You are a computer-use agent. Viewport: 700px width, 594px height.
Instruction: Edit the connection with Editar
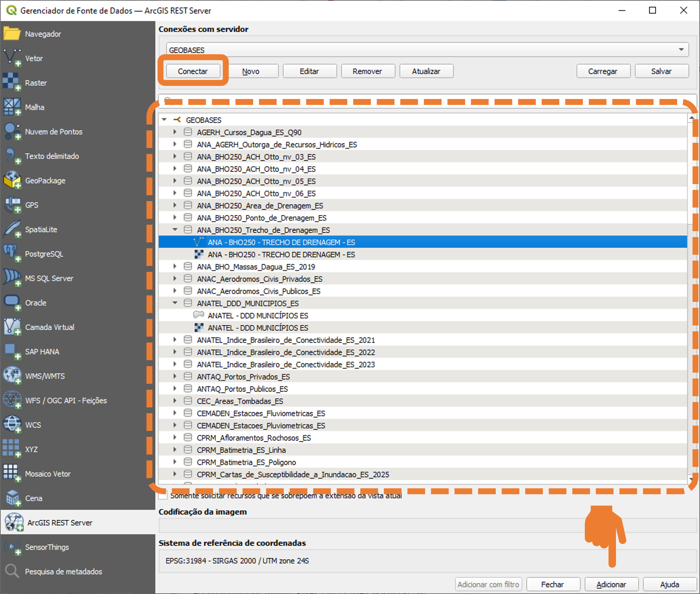(310, 71)
